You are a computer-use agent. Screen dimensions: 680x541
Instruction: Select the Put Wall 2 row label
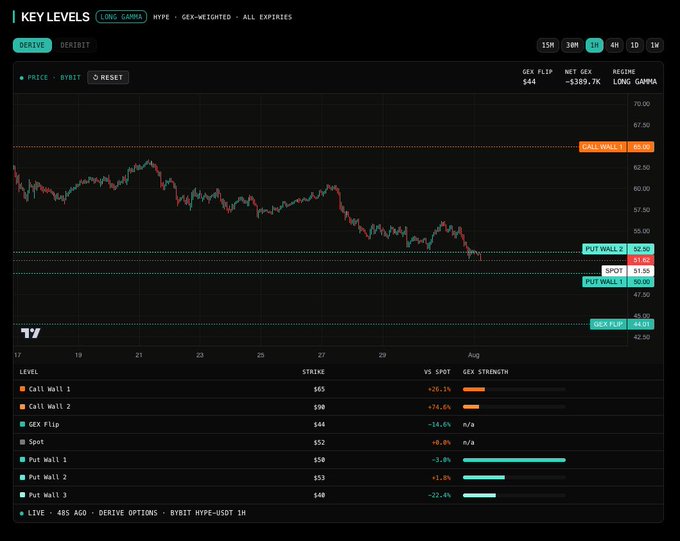(x=48, y=477)
